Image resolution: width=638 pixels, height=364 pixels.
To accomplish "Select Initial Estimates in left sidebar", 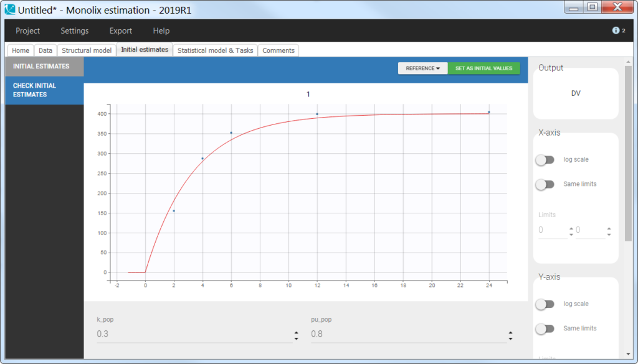I will click(x=41, y=66).
